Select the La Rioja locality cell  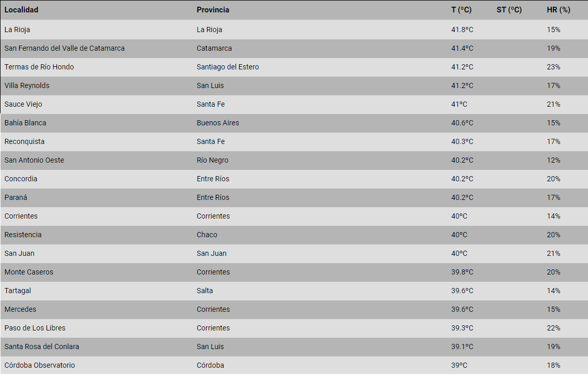17,30
